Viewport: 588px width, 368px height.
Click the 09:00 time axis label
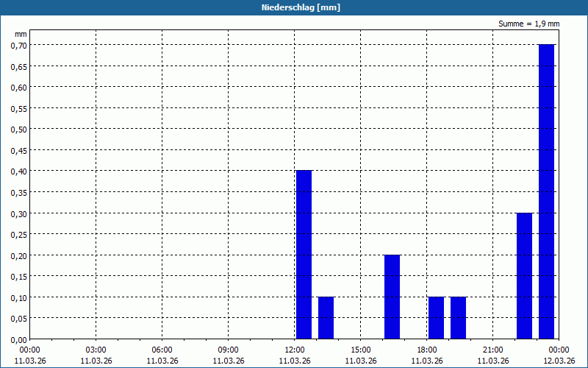[x=229, y=350]
